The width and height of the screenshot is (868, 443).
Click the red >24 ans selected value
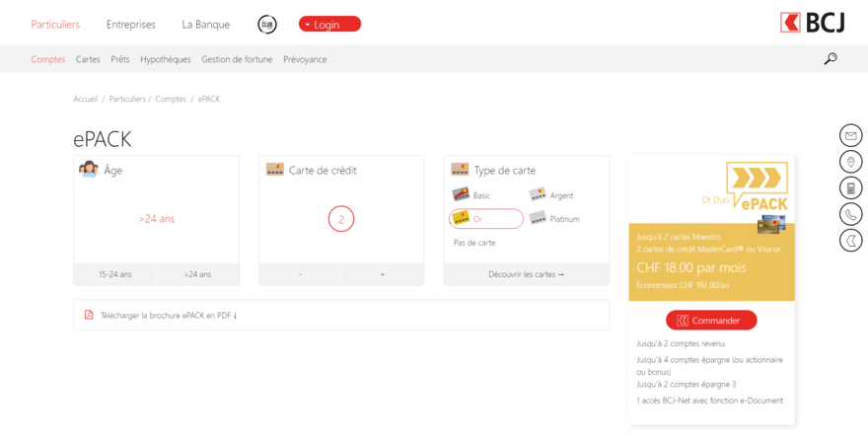[x=157, y=219]
